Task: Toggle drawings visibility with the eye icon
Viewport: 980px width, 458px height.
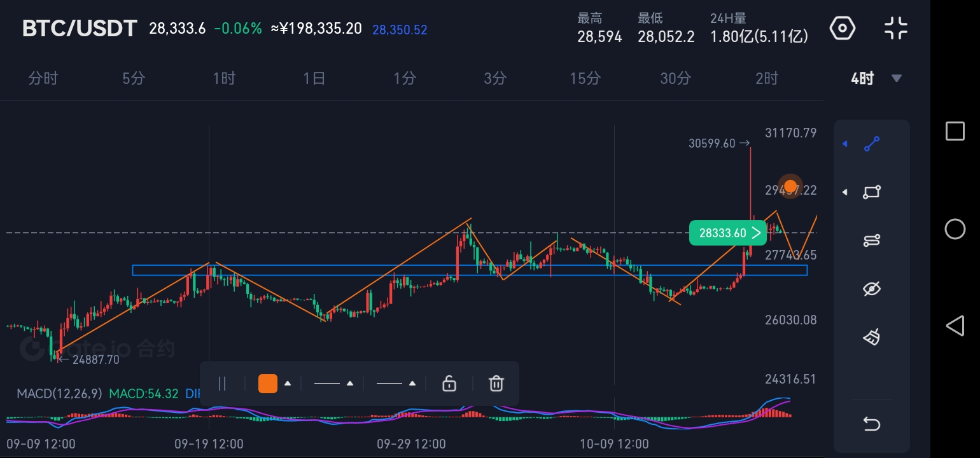Action: tap(871, 289)
